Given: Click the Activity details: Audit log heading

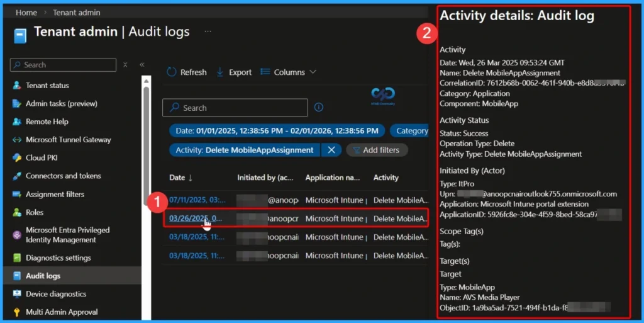Looking at the screenshot, I should [517, 16].
